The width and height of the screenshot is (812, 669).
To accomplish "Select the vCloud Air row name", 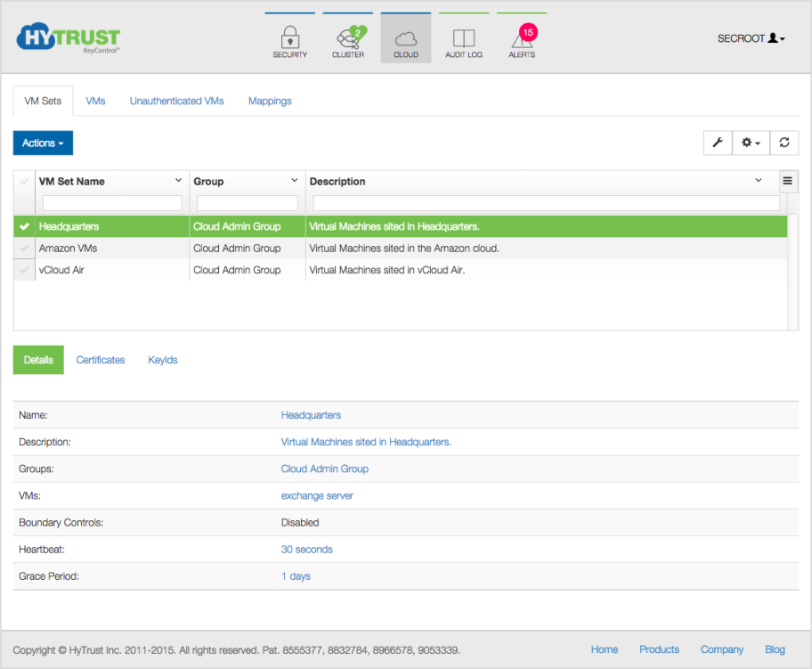I will tap(61, 270).
